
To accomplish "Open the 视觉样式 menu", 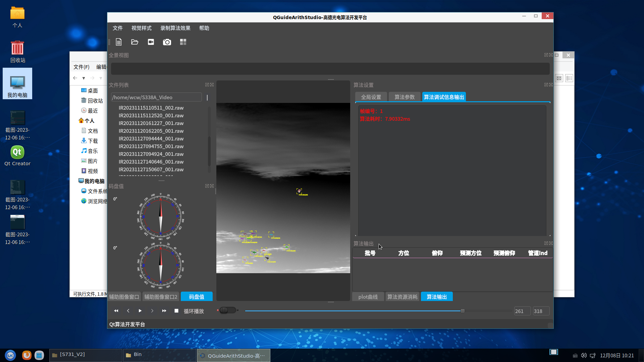I will tap(141, 28).
